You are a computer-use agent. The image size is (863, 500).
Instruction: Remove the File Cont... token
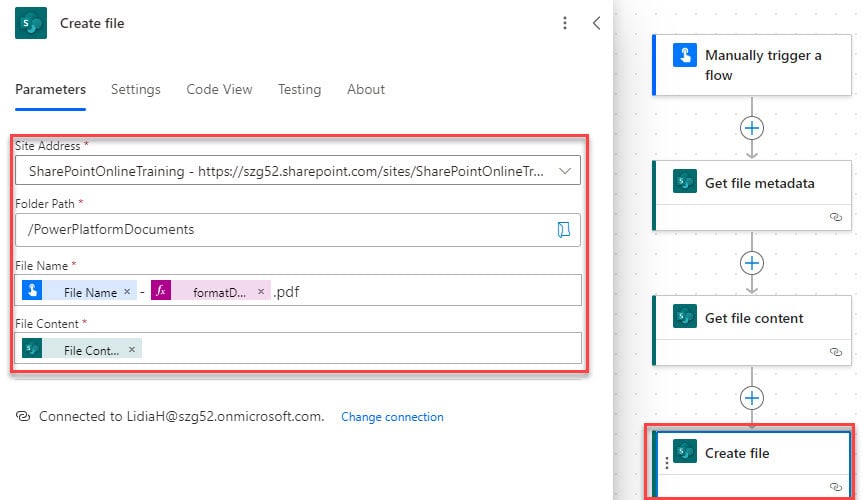click(132, 350)
